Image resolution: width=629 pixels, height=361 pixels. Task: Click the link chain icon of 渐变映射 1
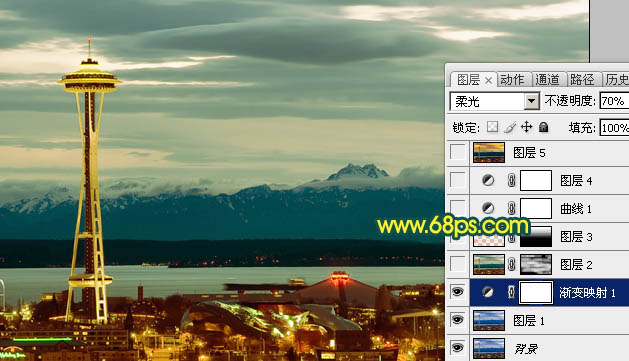coord(511,292)
